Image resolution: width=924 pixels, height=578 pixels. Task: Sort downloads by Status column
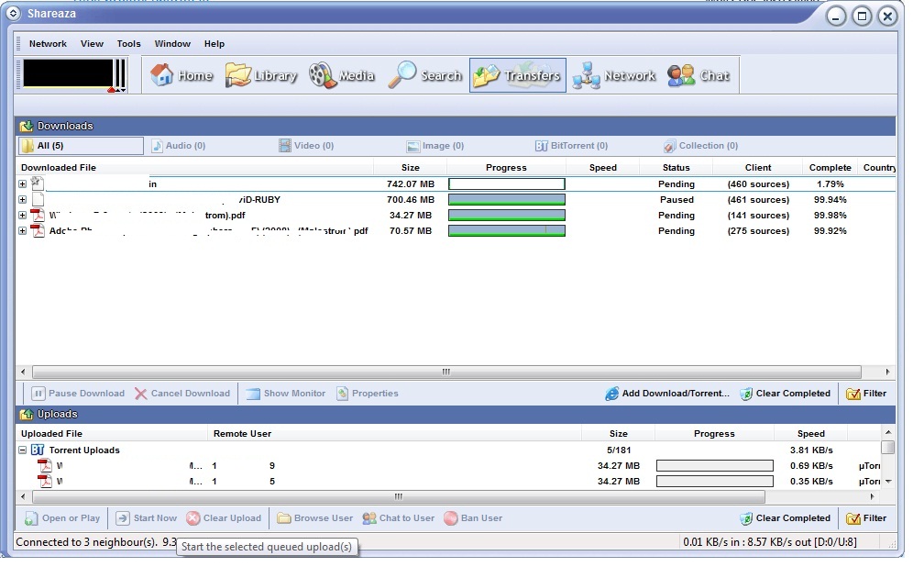(x=676, y=168)
